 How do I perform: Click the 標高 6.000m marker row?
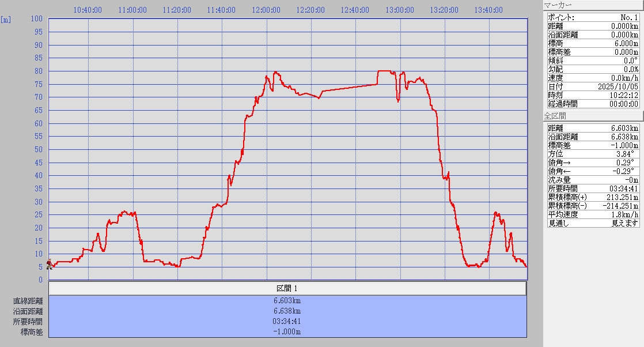593,43
